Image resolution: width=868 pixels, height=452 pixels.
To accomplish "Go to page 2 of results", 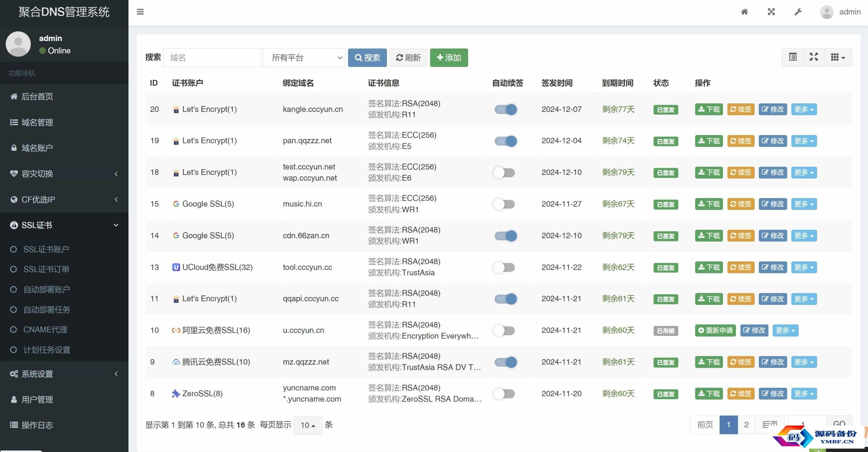I will [746, 425].
